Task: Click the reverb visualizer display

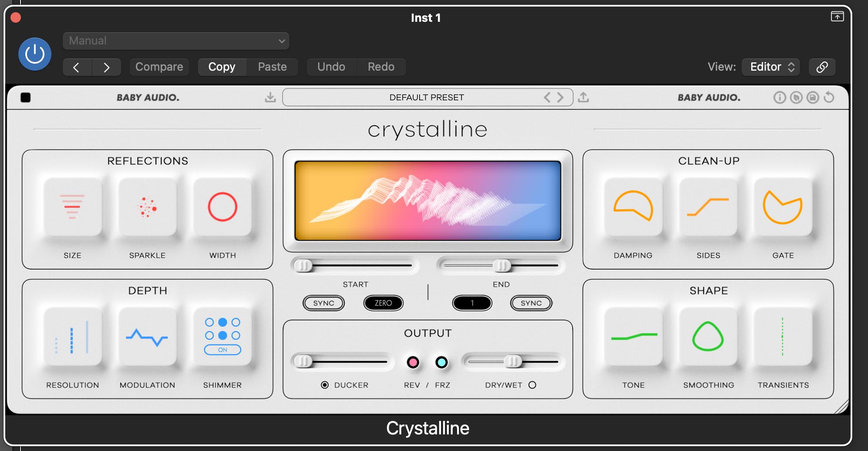Action: (427, 201)
